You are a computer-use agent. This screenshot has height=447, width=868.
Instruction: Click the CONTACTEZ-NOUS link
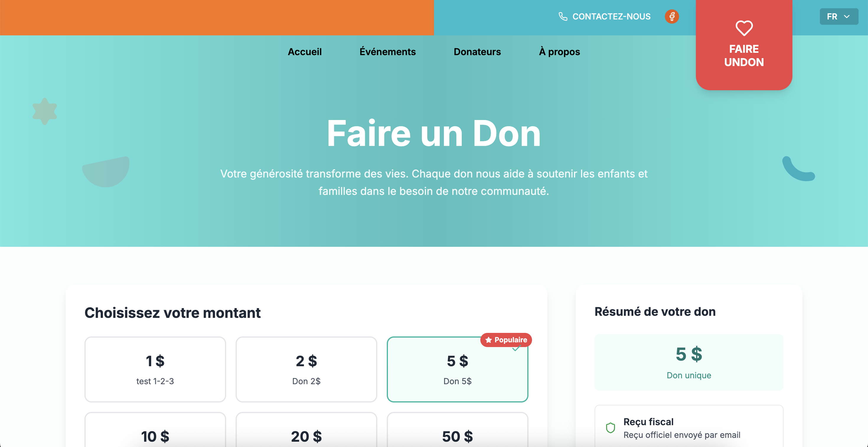coord(611,17)
